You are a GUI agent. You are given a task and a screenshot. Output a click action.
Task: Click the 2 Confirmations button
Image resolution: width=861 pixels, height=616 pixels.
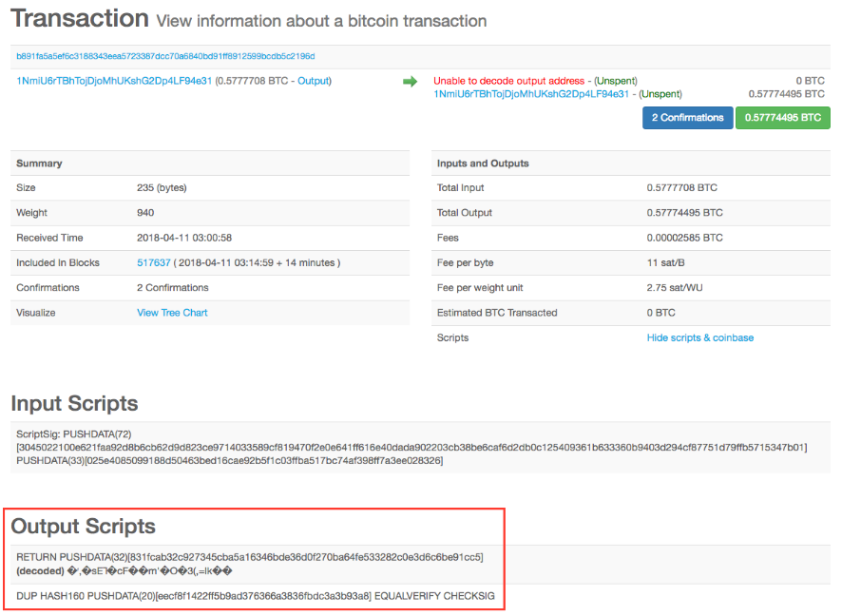coord(687,118)
